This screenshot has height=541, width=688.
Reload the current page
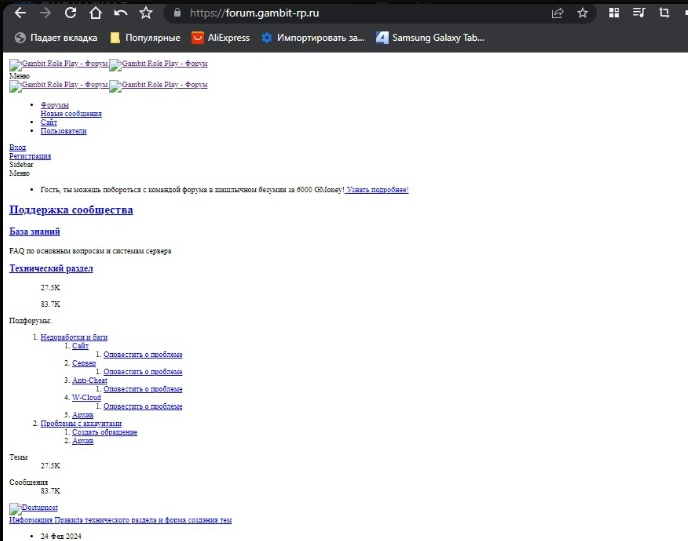70,13
